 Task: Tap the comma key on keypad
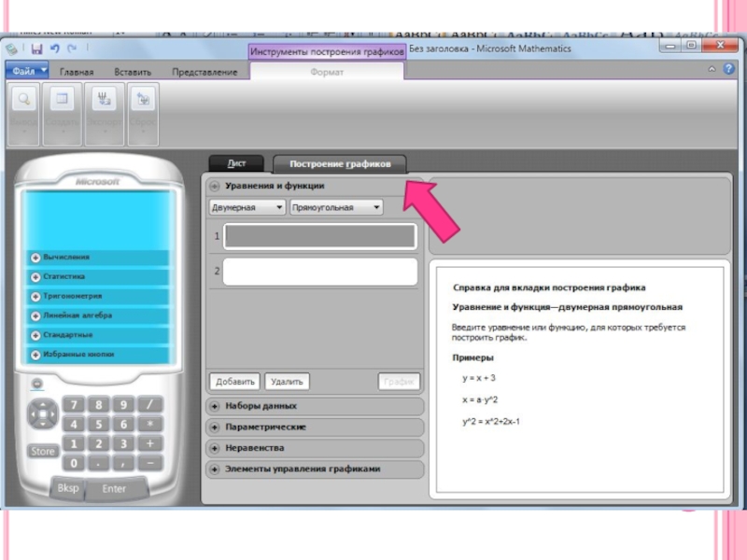pos(123,463)
